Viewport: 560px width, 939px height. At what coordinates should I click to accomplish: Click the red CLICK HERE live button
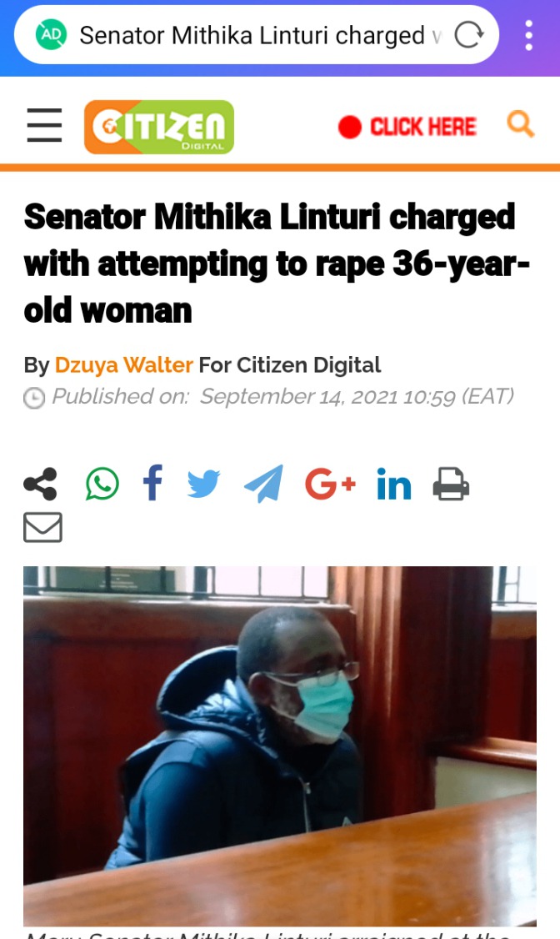[407, 127]
